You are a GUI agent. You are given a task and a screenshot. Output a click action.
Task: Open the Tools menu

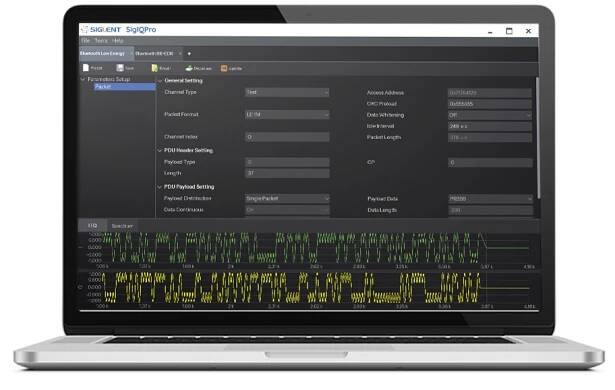pos(101,40)
